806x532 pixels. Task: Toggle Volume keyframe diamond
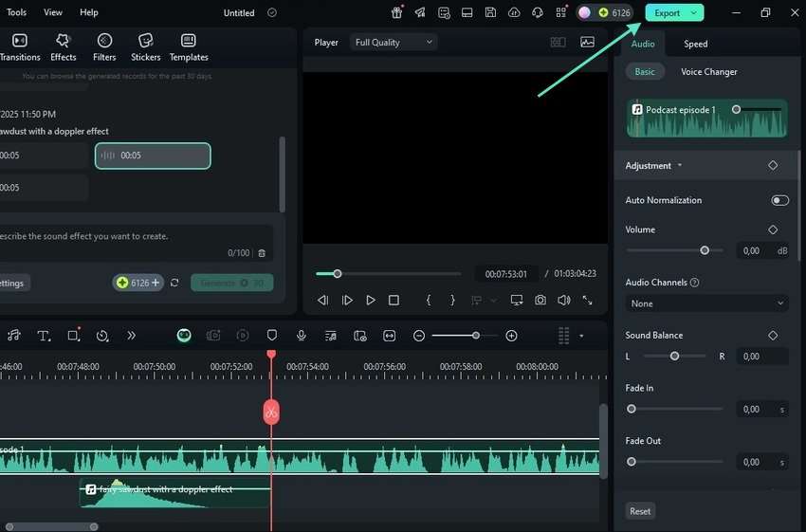point(773,229)
